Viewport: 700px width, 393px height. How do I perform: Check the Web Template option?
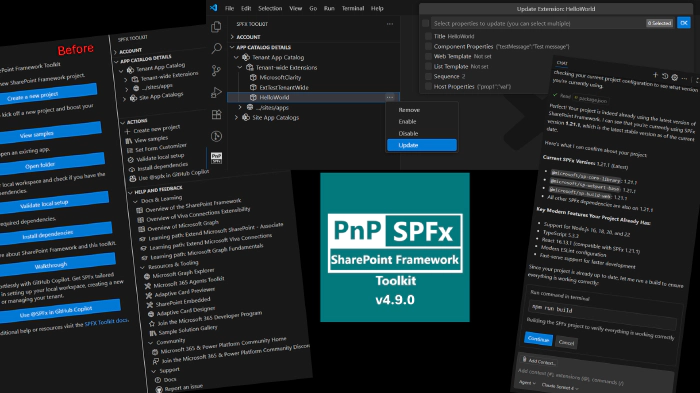pos(429,56)
